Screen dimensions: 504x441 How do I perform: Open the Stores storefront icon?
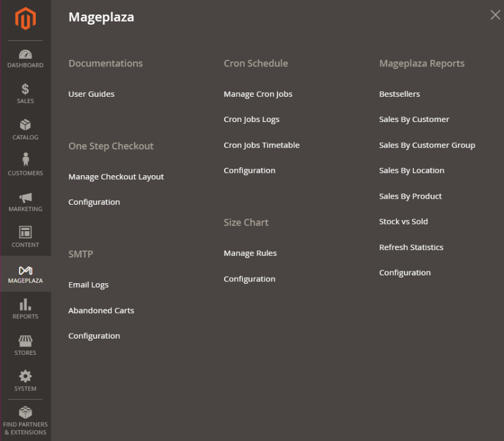(25, 341)
